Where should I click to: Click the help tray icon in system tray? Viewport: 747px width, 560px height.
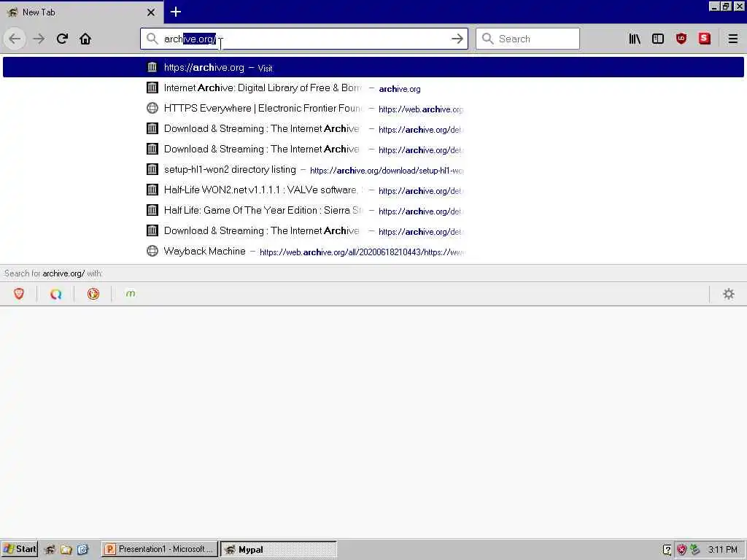coord(667,550)
